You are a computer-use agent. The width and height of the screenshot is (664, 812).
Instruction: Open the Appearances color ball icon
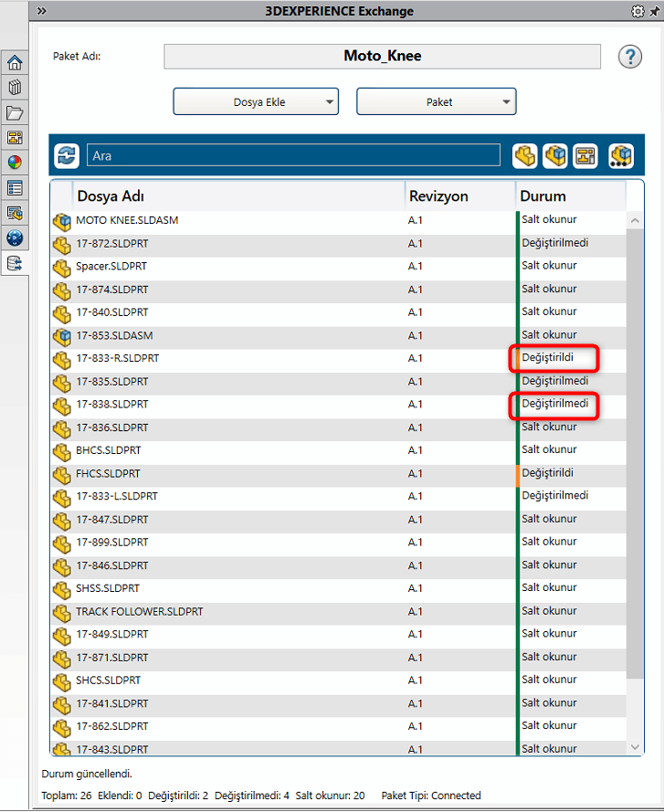(x=15, y=163)
